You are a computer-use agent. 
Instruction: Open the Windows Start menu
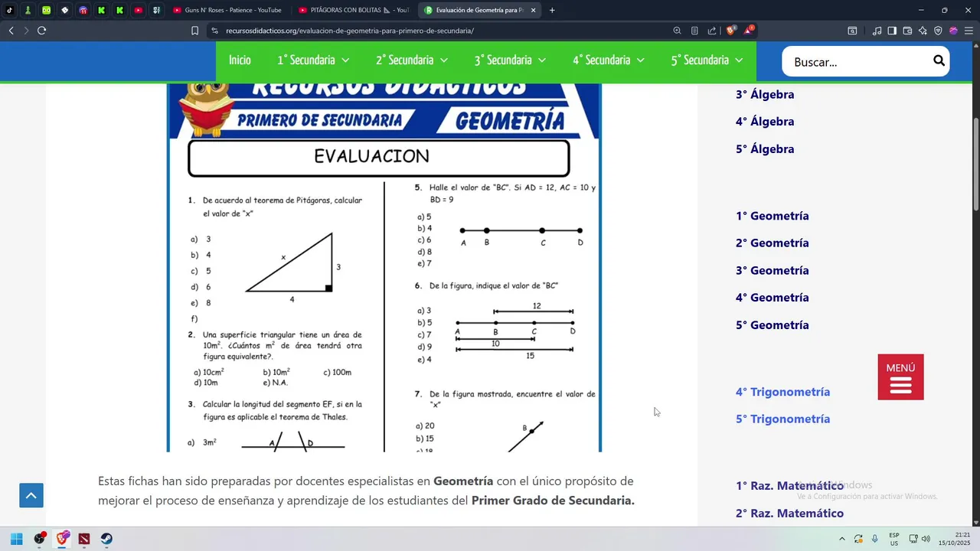tap(16, 539)
